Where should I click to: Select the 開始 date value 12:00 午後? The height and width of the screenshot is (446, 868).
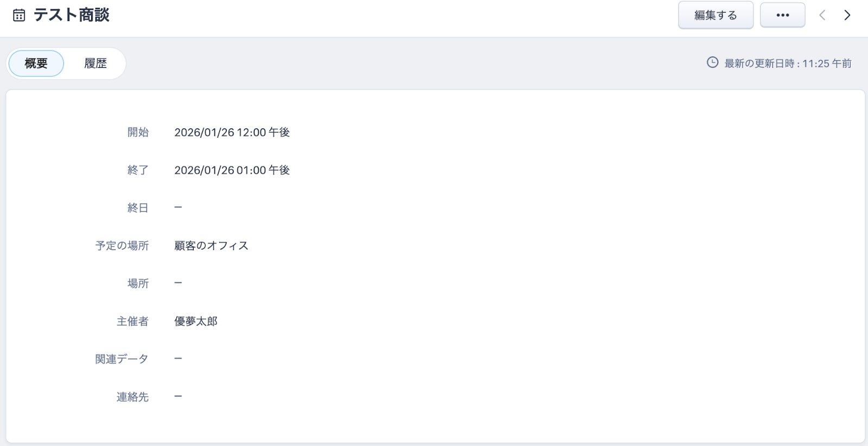click(x=232, y=132)
